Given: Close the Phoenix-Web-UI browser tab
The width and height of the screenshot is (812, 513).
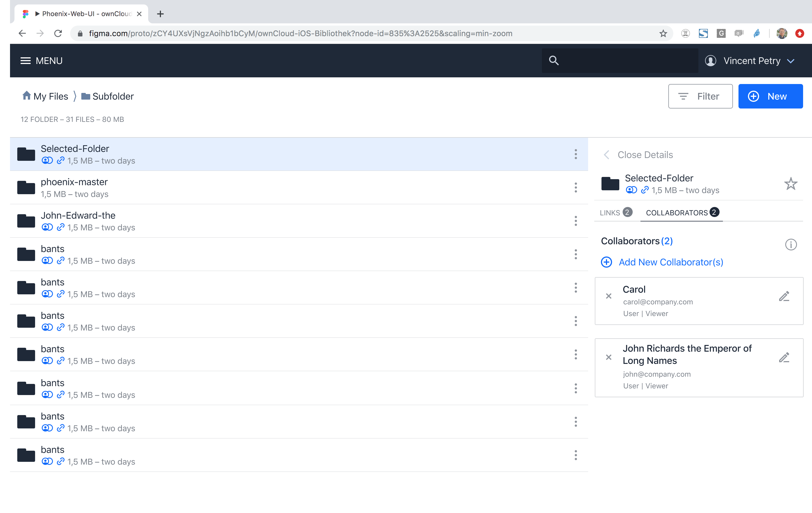Looking at the screenshot, I should (139, 14).
